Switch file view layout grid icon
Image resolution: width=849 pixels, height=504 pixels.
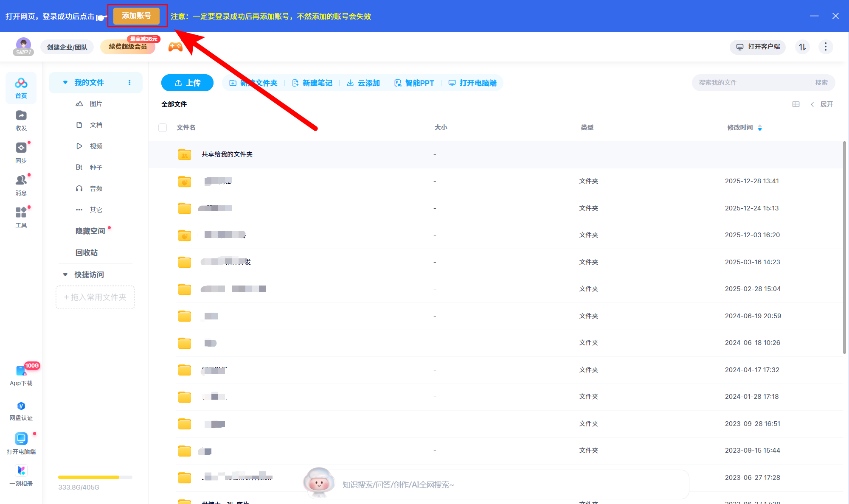click(x=796, y=104)
